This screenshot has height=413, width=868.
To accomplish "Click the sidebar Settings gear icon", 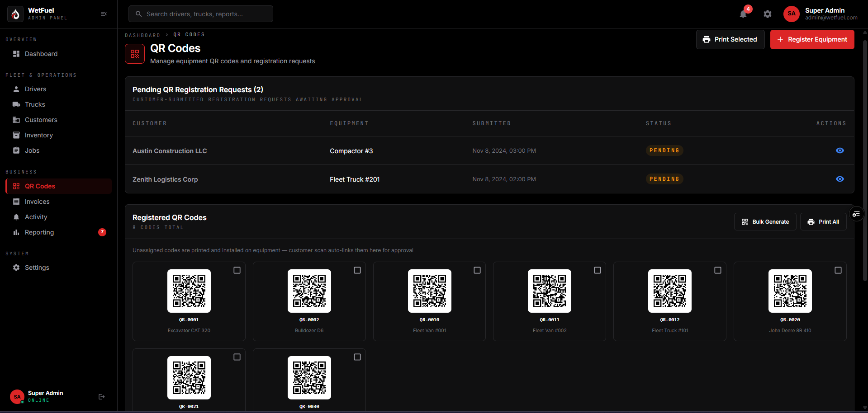I will click(16, 268).
